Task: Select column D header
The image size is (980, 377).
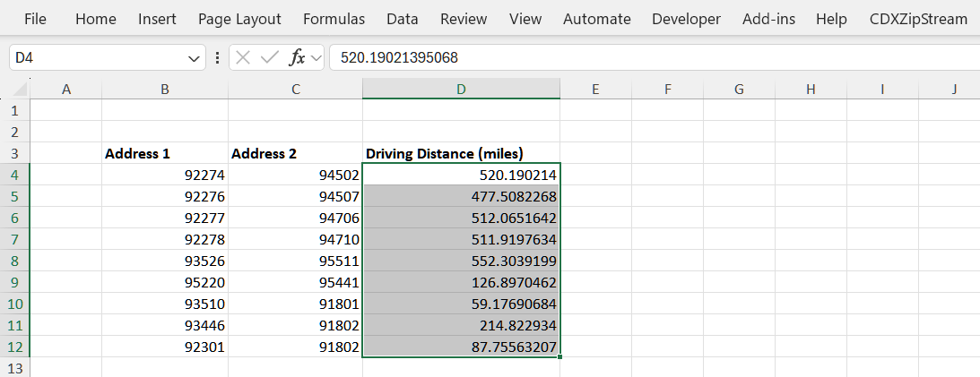Action: pos(461,90)
